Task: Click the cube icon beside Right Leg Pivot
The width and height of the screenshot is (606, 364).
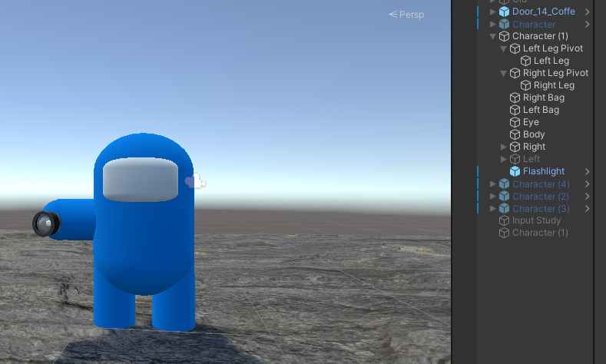Action: [x=515, y=73]
